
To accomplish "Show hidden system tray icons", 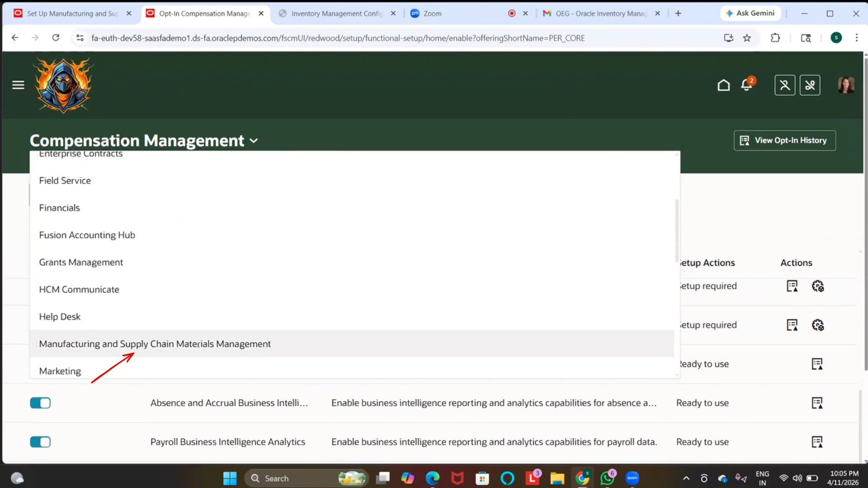I will pos(686,478).
